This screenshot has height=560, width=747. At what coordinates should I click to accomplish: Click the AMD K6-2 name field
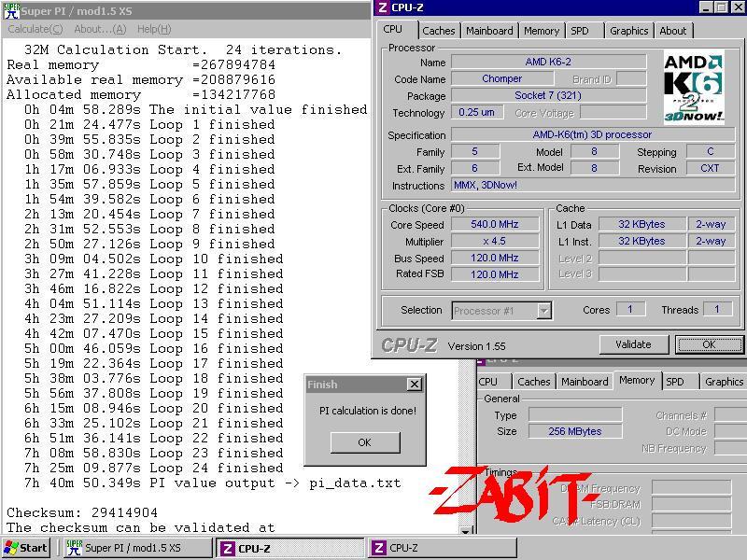pyautogui.click(x=548, y=62)
